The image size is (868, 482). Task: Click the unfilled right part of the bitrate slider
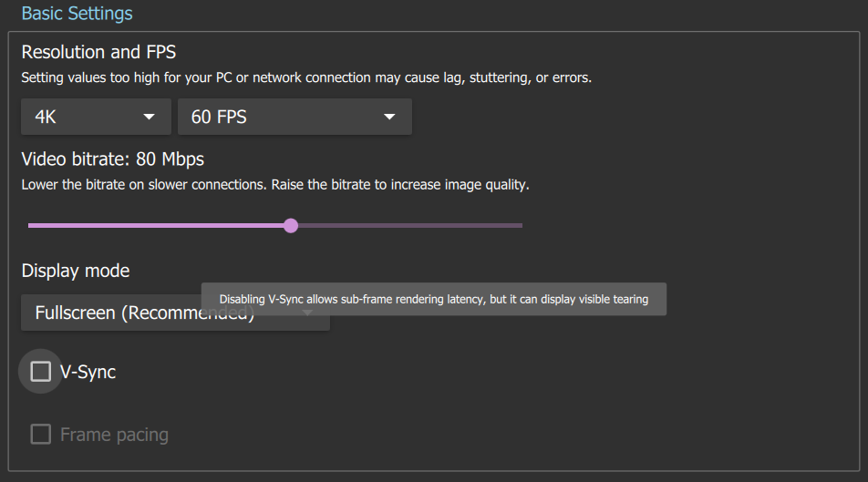[410, 225]
